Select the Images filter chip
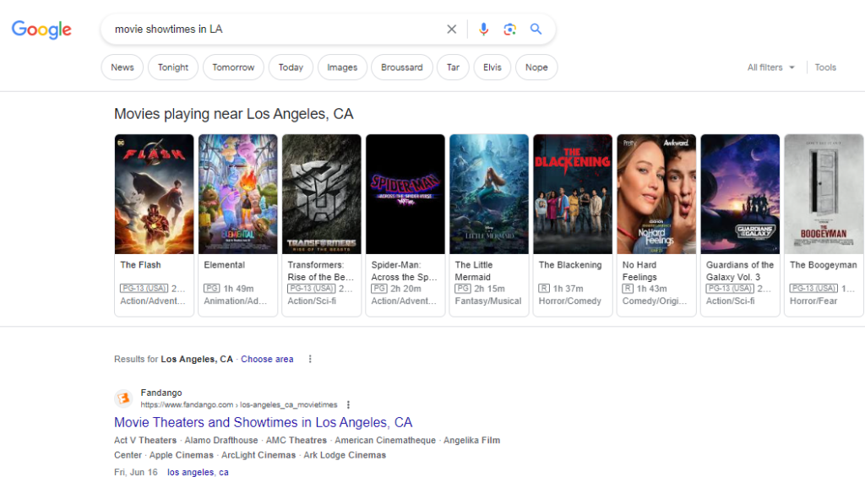Image resolution: width=865 pixels, height=504 pixels. click(342, 68)
